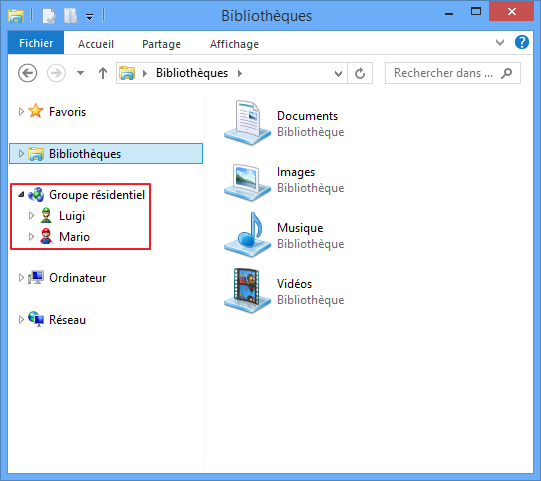The width and height of the screenshot is (541, 481).
Task: Expand the Réseau tree node
Action: (x=21, y=320)
